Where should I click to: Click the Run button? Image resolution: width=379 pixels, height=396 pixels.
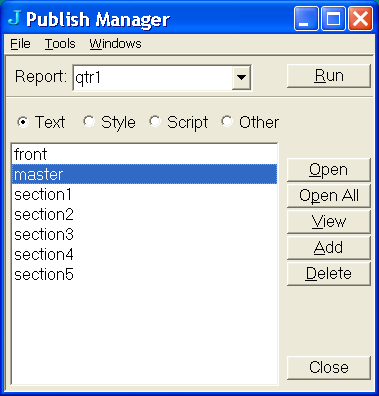click(x=329, y=76)
